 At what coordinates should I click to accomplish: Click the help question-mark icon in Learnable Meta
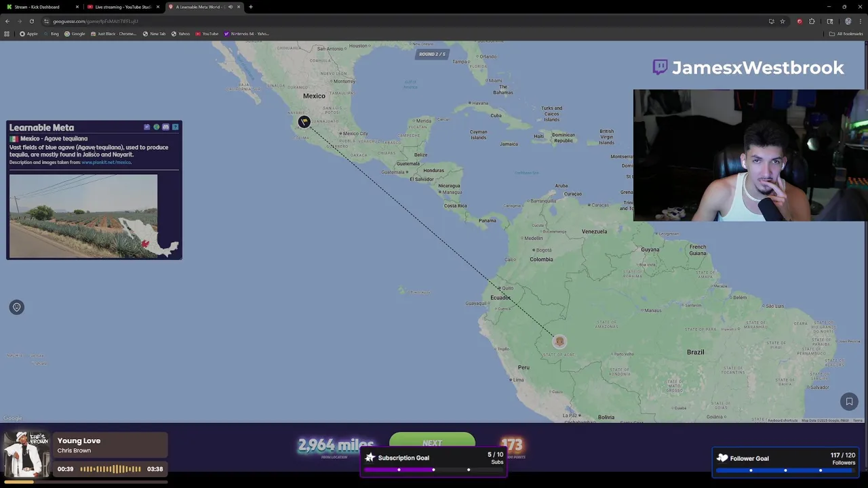click(x=176, y=127)
